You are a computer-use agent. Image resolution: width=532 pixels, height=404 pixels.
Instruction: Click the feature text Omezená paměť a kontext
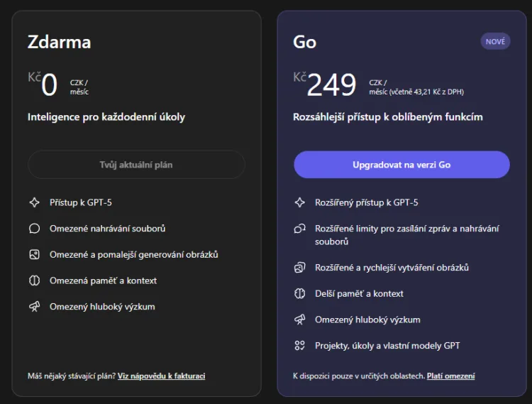pos(103,280)
